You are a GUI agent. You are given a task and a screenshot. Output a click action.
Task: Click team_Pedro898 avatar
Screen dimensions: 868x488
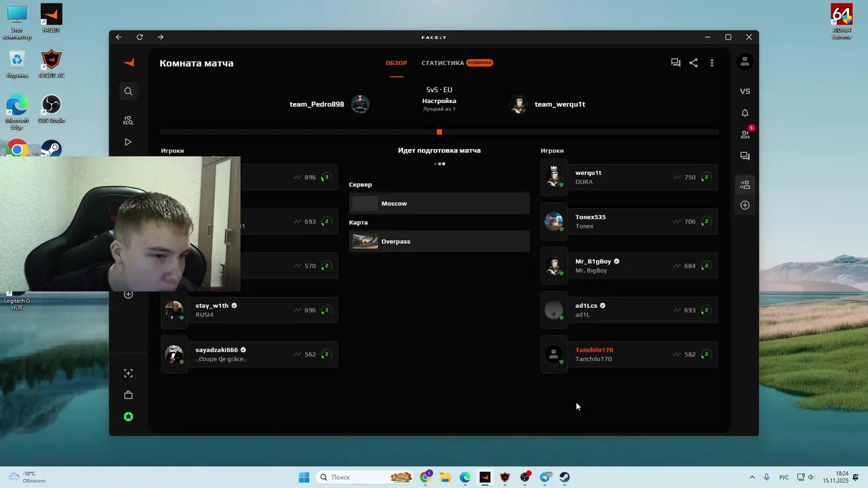(x=360, y=104)
